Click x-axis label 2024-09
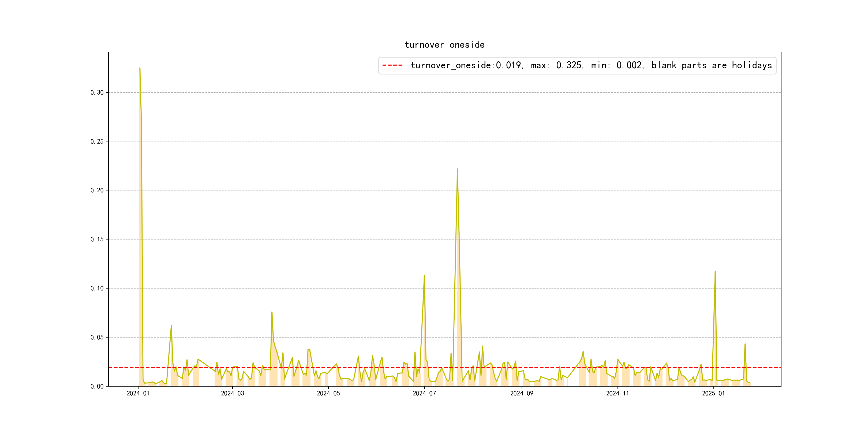This screenshot has width=868, height=434. (522, 394)
